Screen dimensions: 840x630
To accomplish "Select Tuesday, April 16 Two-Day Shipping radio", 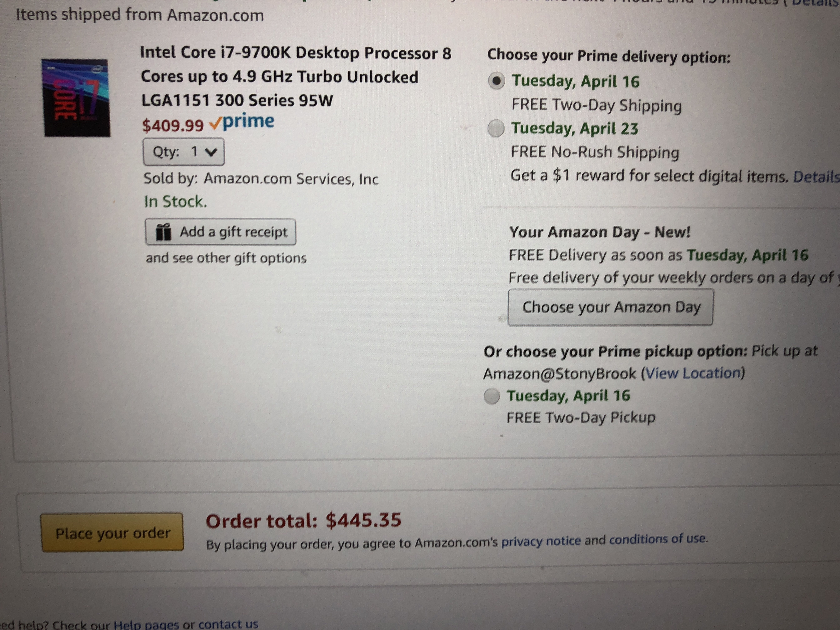I will (x=496, y=81).
